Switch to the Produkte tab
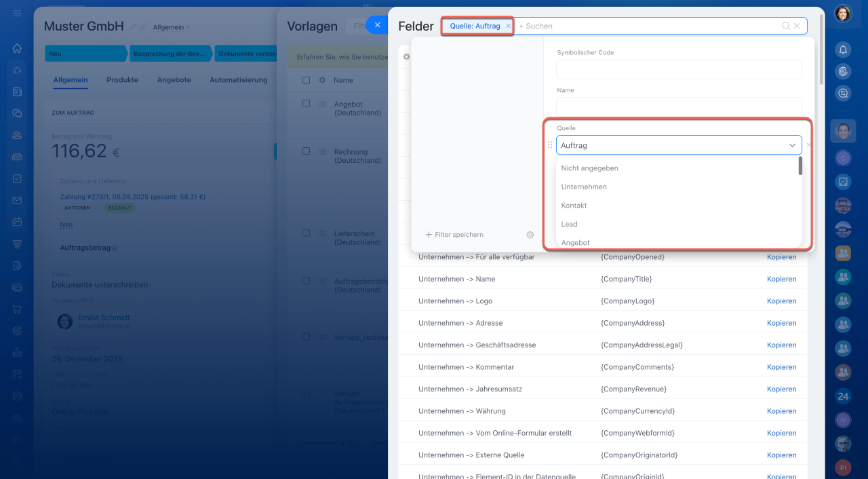This screenshot has width=868, height=479. click(122, 80)
